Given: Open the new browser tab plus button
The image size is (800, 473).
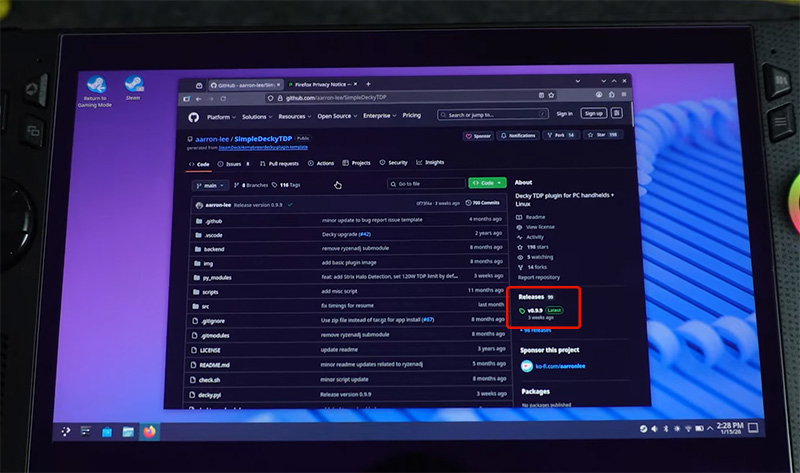Looking at the screenshot, I should tap(368, 84).
